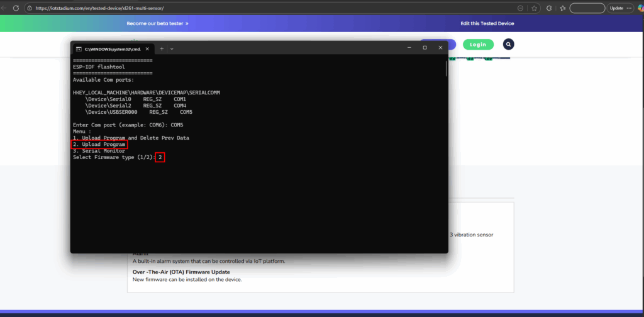Expand the terminal tab dropdown arrow
The height and width of the screenshot is (317, 644).
point(172,48)
